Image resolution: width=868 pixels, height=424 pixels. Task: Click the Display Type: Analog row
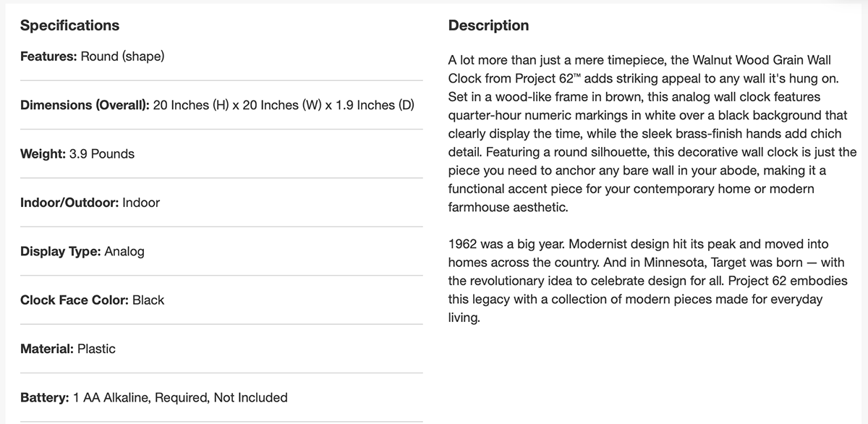(82, 251)
